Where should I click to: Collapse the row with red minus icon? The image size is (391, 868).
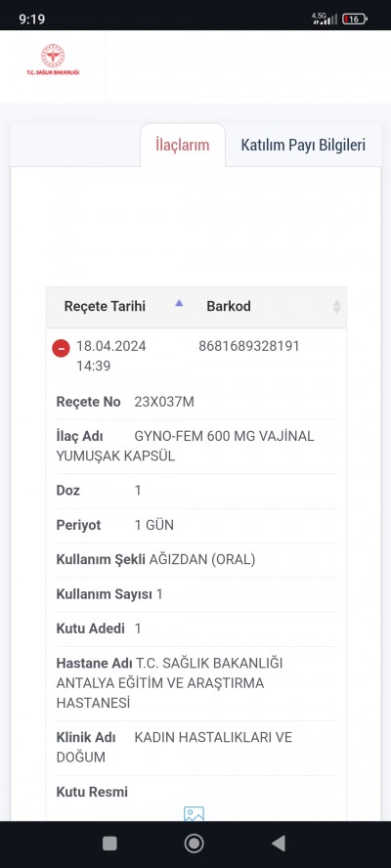pyautogui.click(x=61, y=348)
